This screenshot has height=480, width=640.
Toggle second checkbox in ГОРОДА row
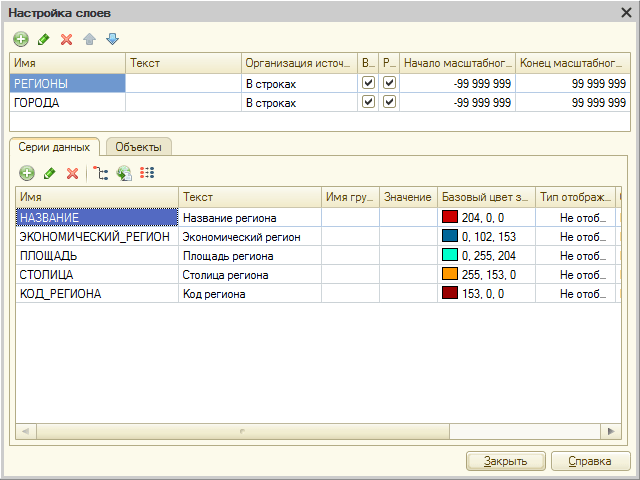(389, 102)
